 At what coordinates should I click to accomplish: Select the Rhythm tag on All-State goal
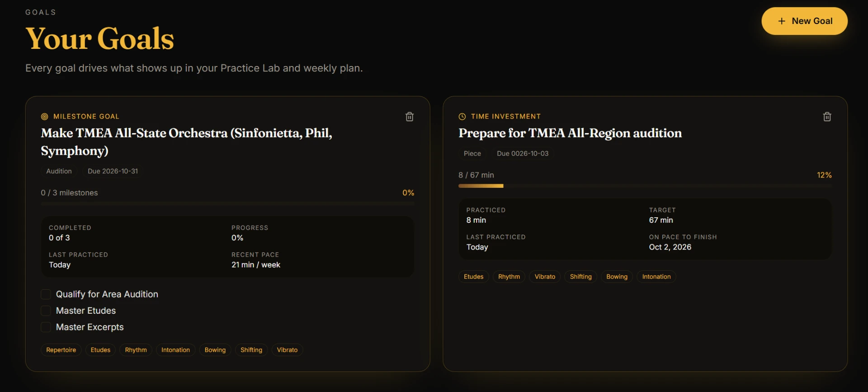pyautogui.click(x=136, y=350)
